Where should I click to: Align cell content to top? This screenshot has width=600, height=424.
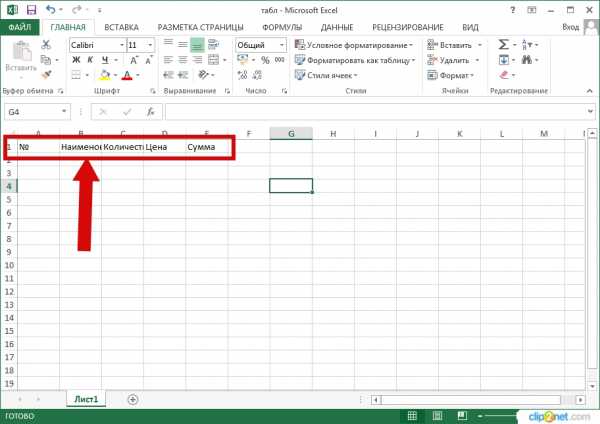point(168,44)
